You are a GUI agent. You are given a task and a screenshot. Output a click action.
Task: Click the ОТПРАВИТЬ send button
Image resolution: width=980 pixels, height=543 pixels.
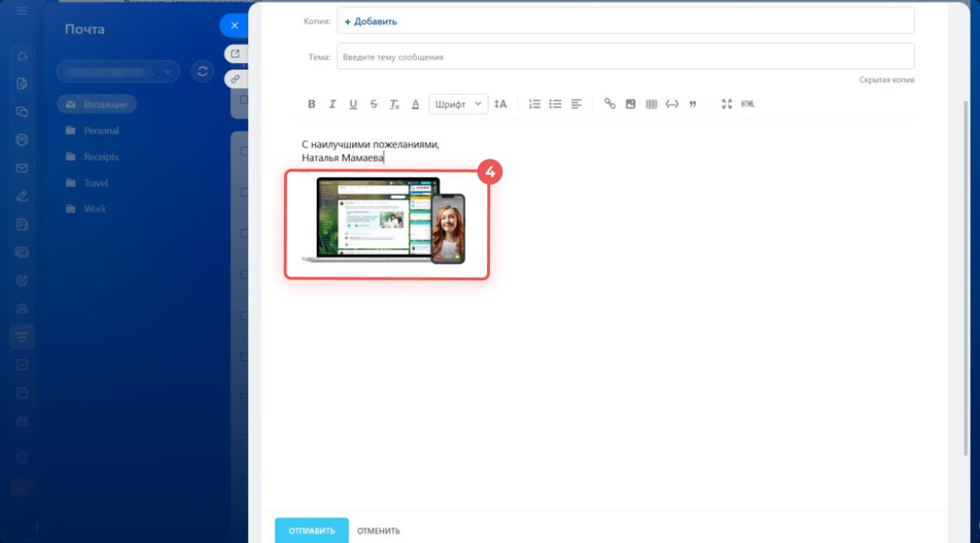312,531
